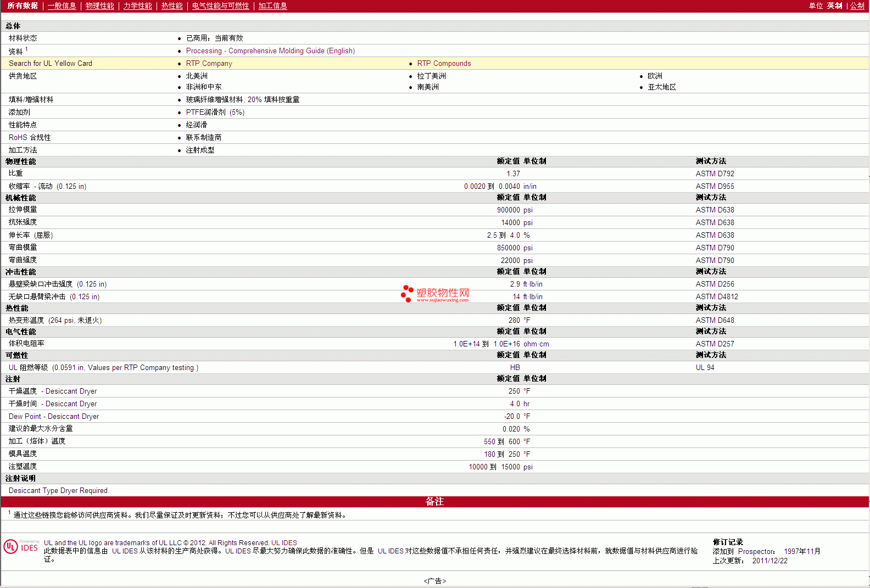
Task: Click the ASTM D792 test method
Action: click(x=715, y=173)
